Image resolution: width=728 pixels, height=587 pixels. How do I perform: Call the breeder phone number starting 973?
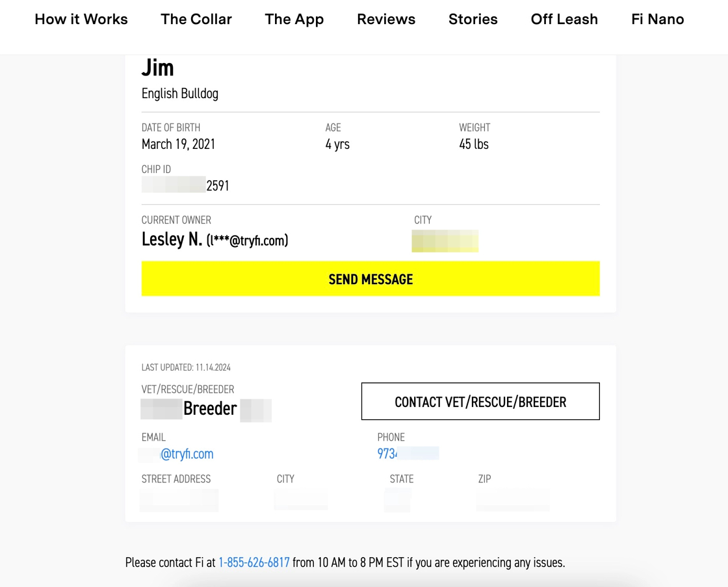[x=389, y=454]
